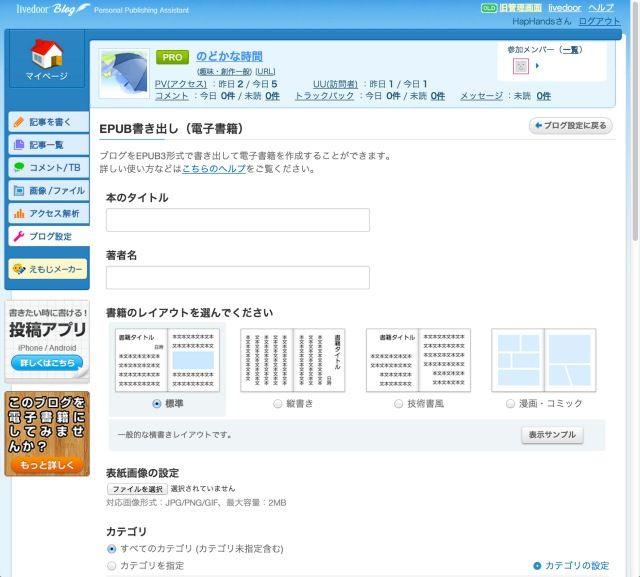
Task: Click the pencil icon for 記事を書く
Action: [x=18, y=122]
